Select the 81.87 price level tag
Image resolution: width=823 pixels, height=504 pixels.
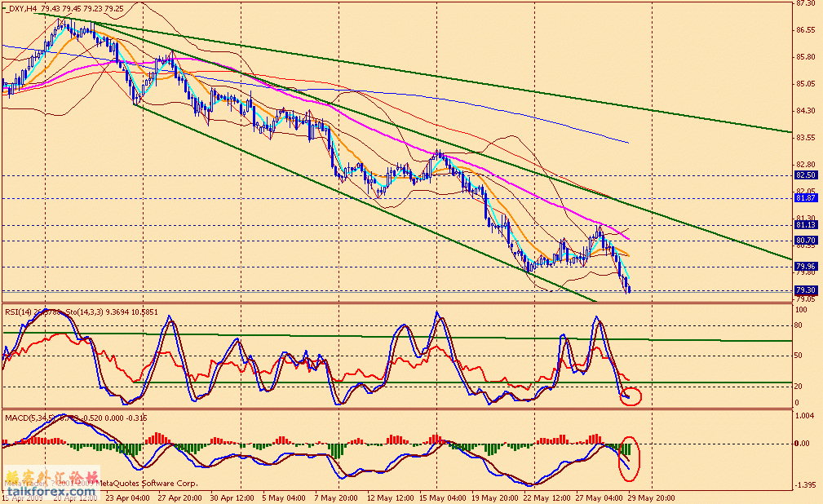pos(806,198)
